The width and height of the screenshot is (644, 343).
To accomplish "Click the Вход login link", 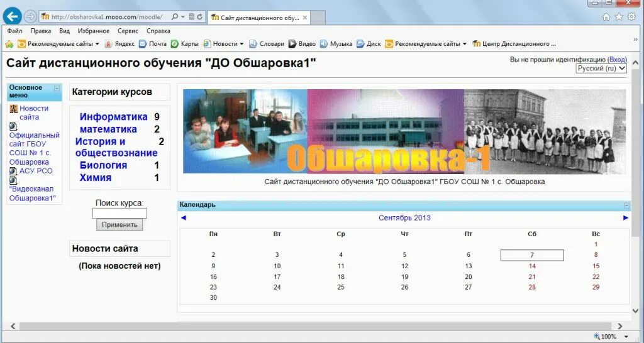I will [618, 60].
